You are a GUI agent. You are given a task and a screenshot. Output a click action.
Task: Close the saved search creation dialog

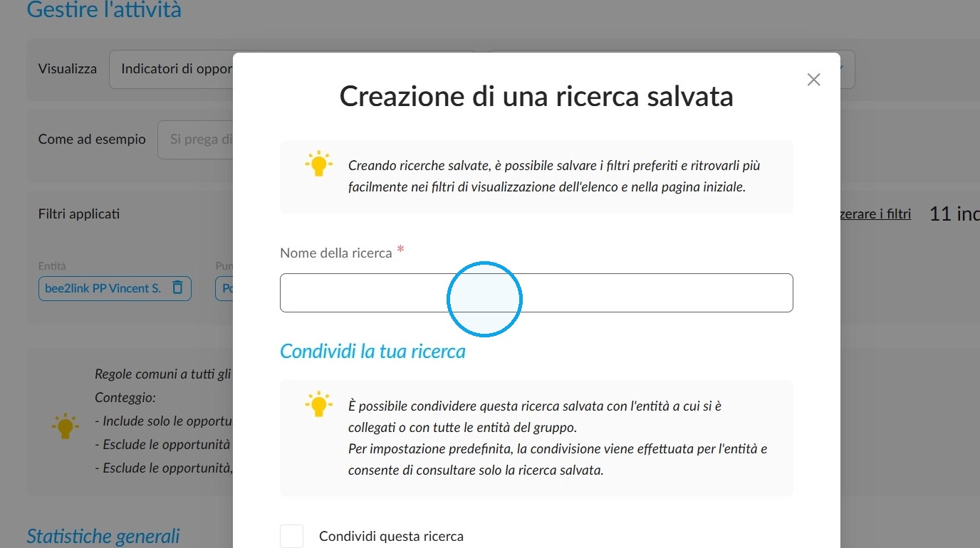tap(814, 80)
